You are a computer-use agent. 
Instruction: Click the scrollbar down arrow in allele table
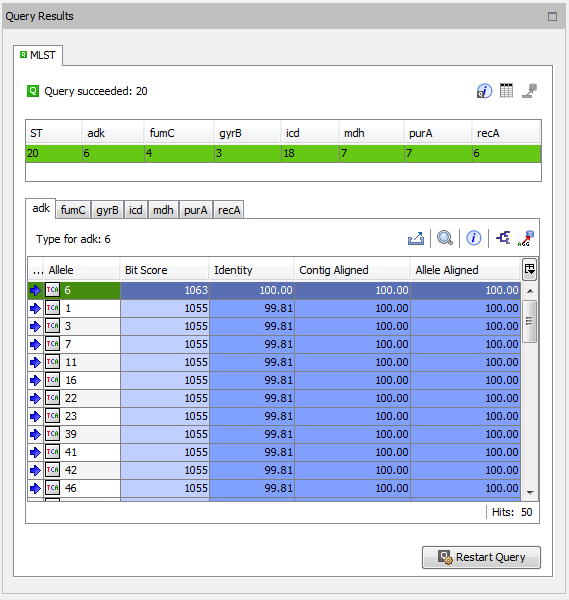(x=530, y=492)
